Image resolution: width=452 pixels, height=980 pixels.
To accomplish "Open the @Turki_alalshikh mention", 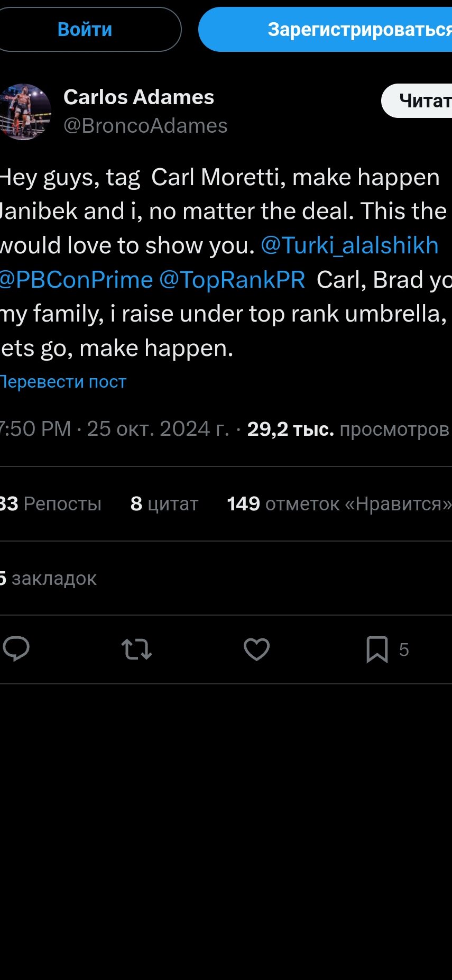I will click(x=349, y=245).
